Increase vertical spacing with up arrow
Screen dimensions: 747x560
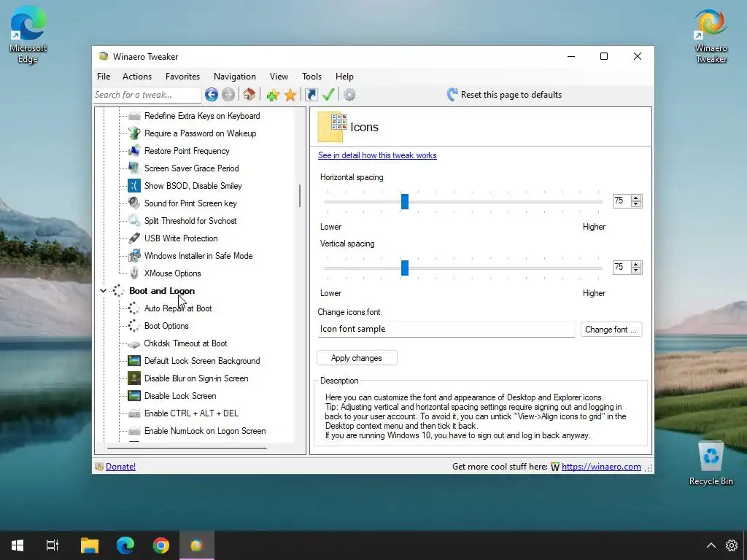pos(635,264)
